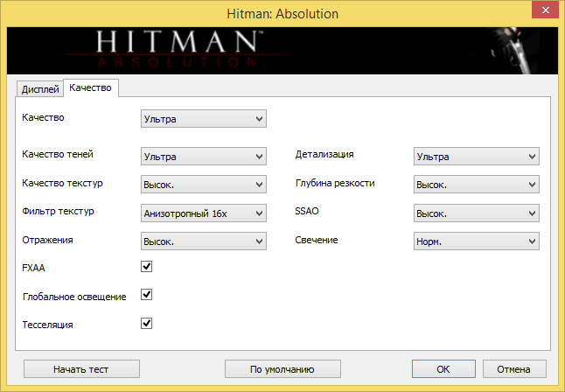Viewport: 565px width, 392px height.
Task: Expand the Детализация dropdown
Action: 476,157
